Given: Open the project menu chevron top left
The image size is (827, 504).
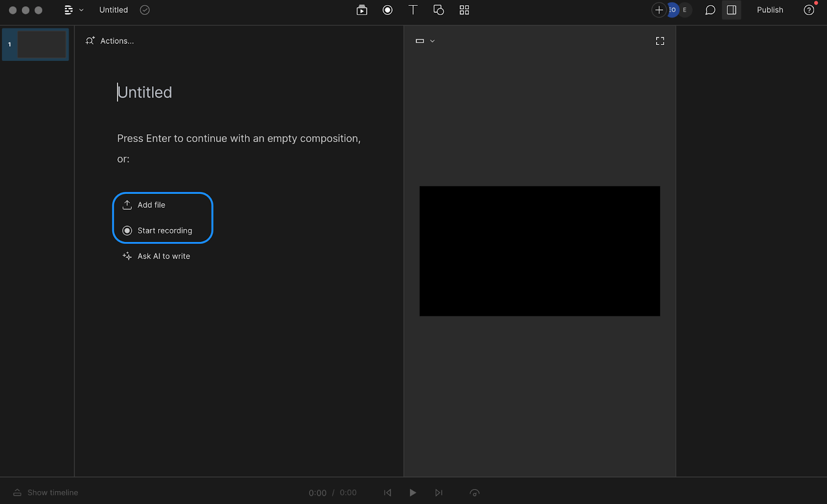Looking at the screenshot, I should pos(81,10).
